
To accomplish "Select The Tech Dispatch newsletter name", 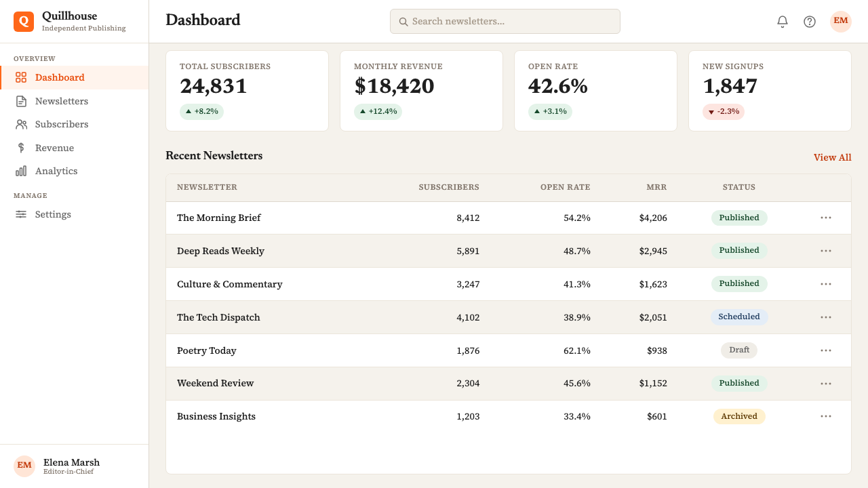I will click(x=218, y=317).
